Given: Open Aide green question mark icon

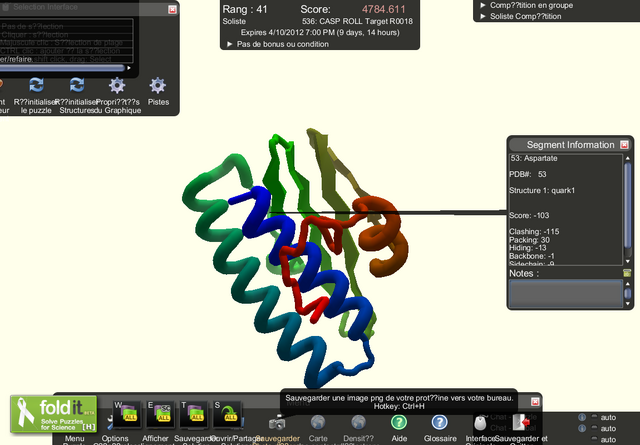Looking at the screenshot, I should 399,423.
